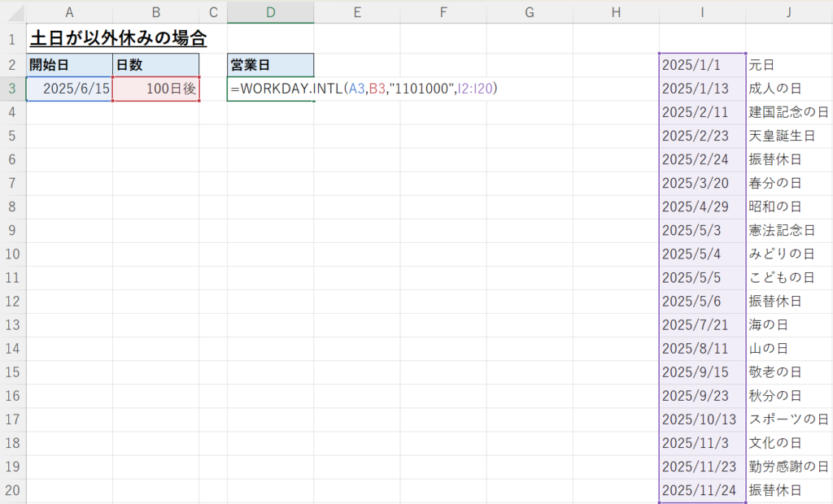The image size is (833, 504).
Task: Select row 7 header
Action: click(x=13, y=183)
